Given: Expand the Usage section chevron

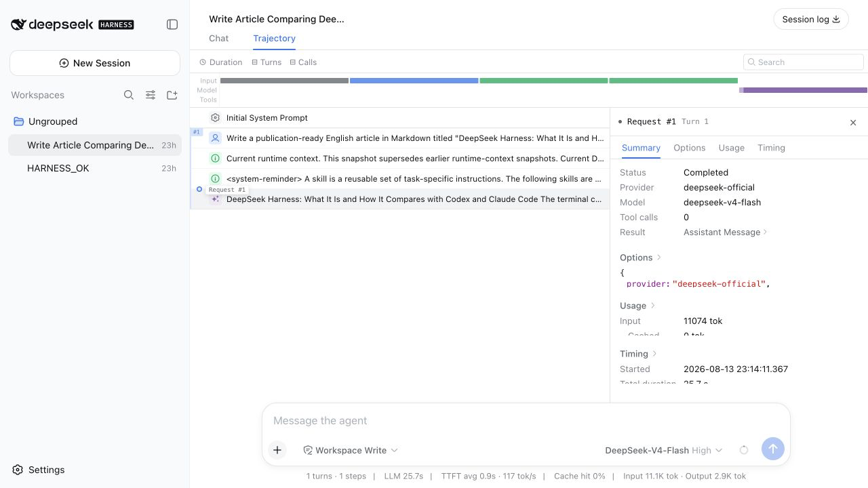Looking at the screenshot, I should [x=653, y=306].
